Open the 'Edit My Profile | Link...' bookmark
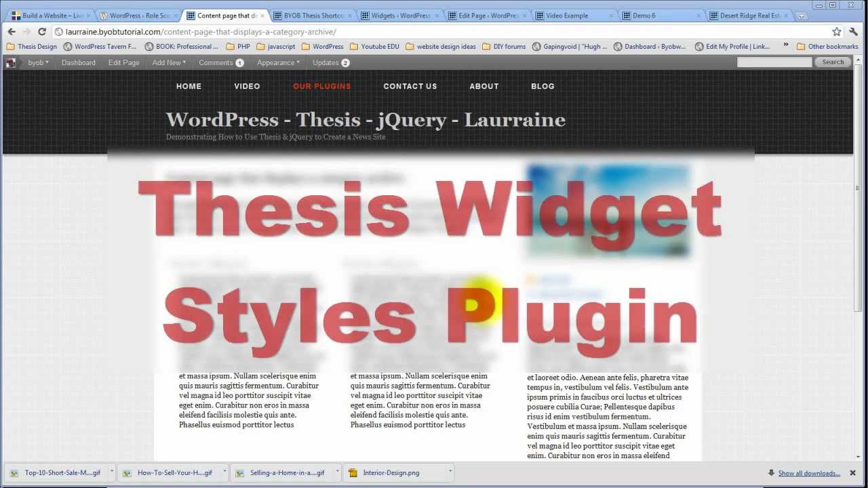868x488 pixels. (x=732, y=47)
